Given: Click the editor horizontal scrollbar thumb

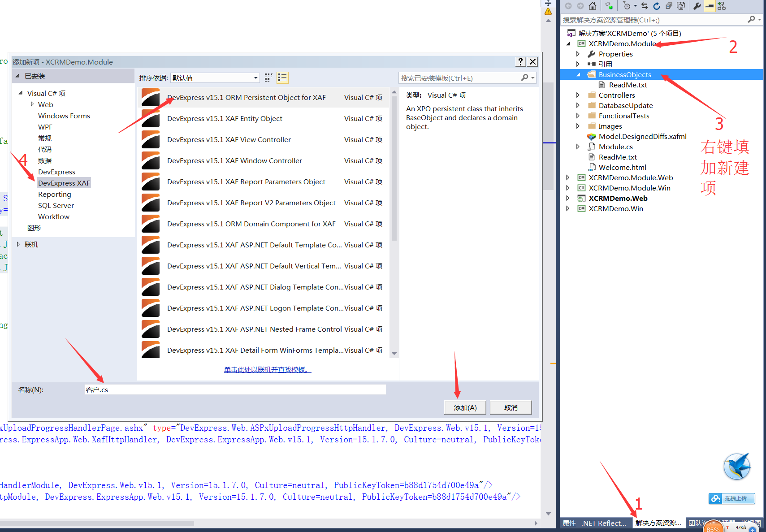Looking at the screenshot, I should pos(97,523).
